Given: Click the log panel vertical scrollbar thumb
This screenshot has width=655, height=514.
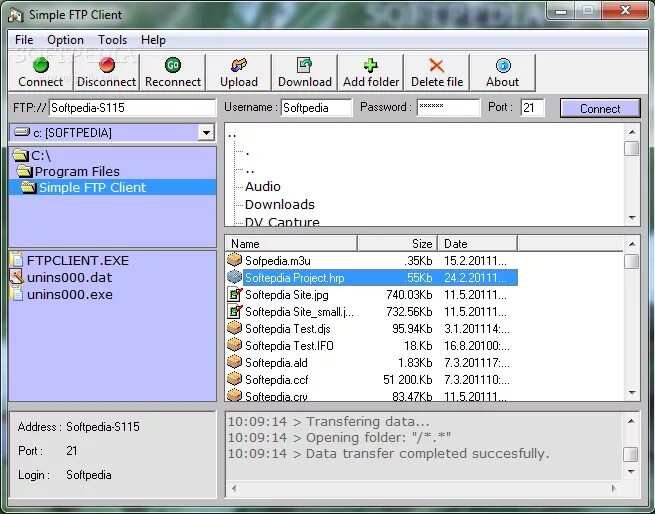Looking at the screenshot, I should coord(631,454).
